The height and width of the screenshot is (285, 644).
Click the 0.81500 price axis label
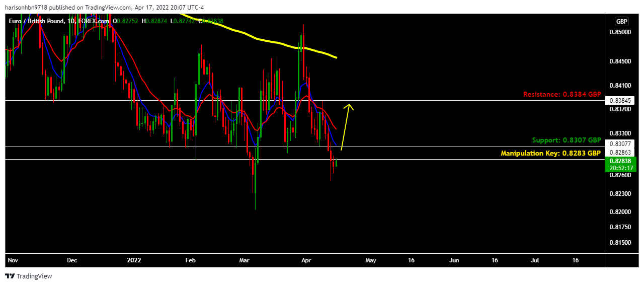pyautogui.click(x=620, y=243)
